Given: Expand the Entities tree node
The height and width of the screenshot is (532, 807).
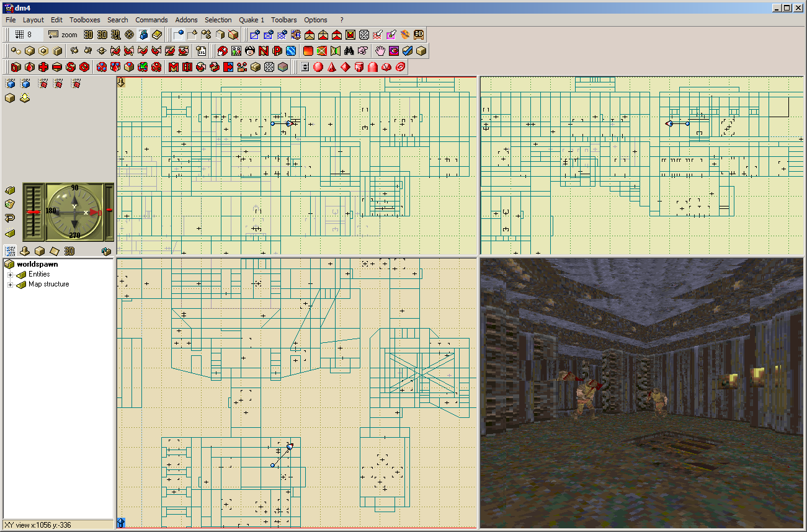Looking at the screenshot, I should tap(10, 275).
